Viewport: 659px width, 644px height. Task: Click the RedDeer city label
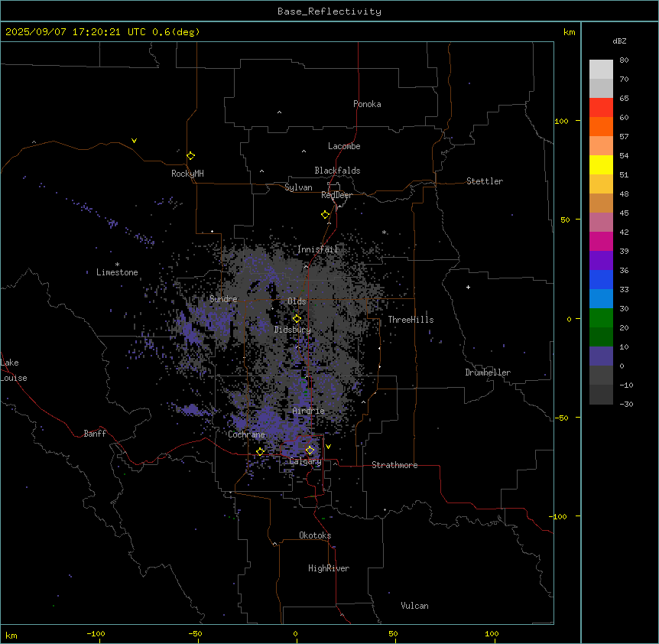point(336,195)
